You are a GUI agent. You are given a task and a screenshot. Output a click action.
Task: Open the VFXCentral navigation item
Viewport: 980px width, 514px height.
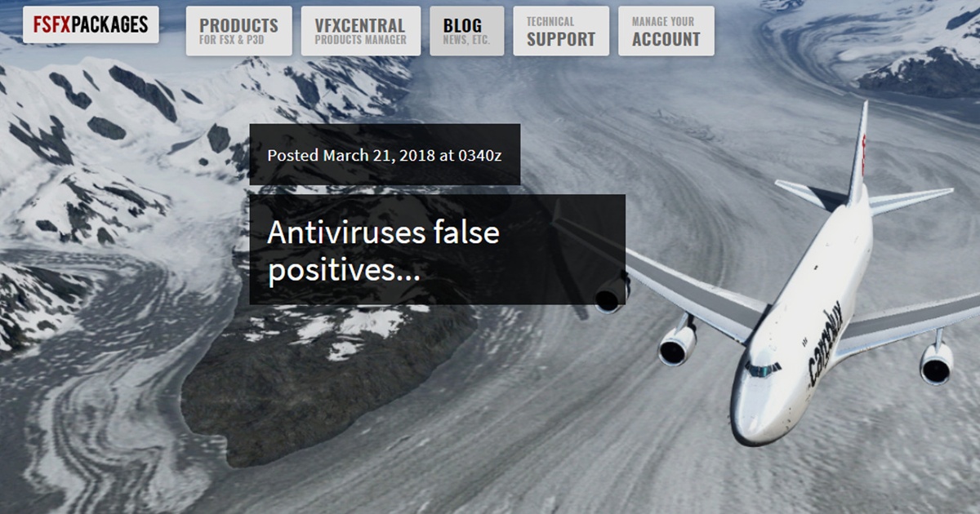click(x=361, y=31)
